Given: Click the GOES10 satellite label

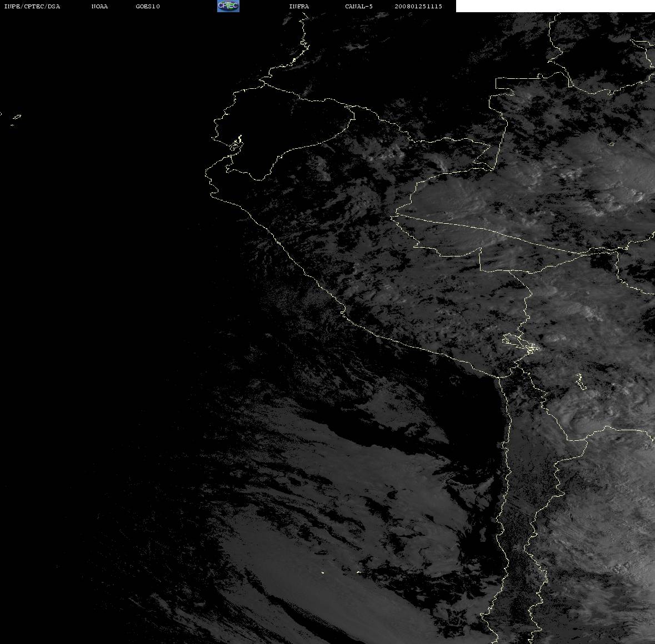Looking at the screenshot, I should (x=148, y=6).
